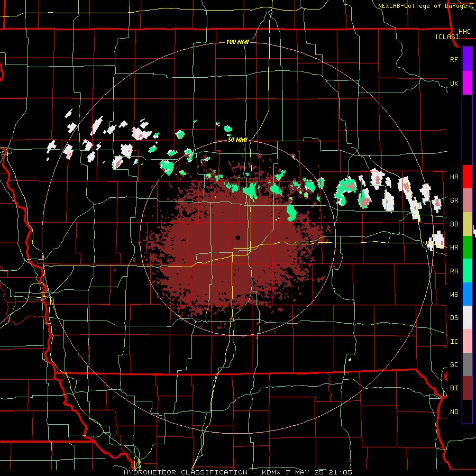Select the WS wet snow blue swatch
This screenshot has width=476, height=476.
[467, 294]
